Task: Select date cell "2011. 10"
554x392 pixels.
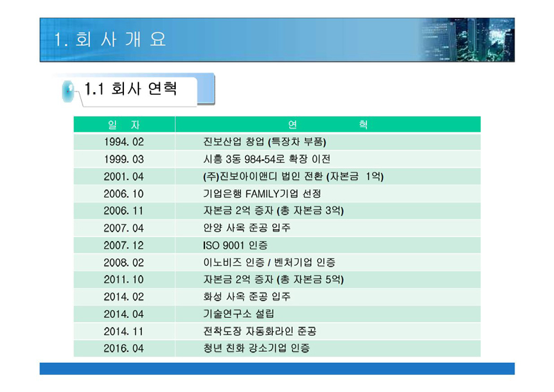Action: click(x=124, y=280)
